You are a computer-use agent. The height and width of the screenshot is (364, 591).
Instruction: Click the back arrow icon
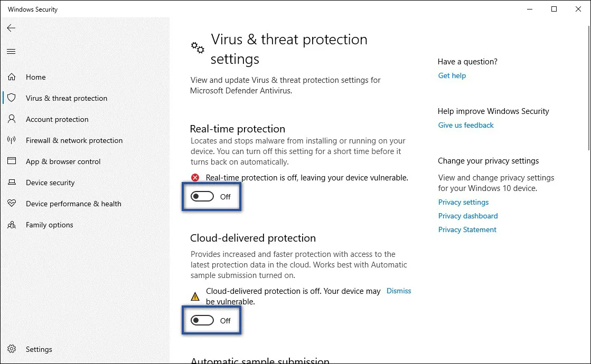tap(11, 28)
